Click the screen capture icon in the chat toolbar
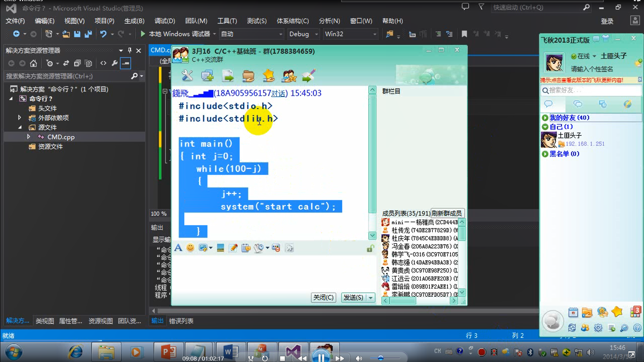 point(203,247)
